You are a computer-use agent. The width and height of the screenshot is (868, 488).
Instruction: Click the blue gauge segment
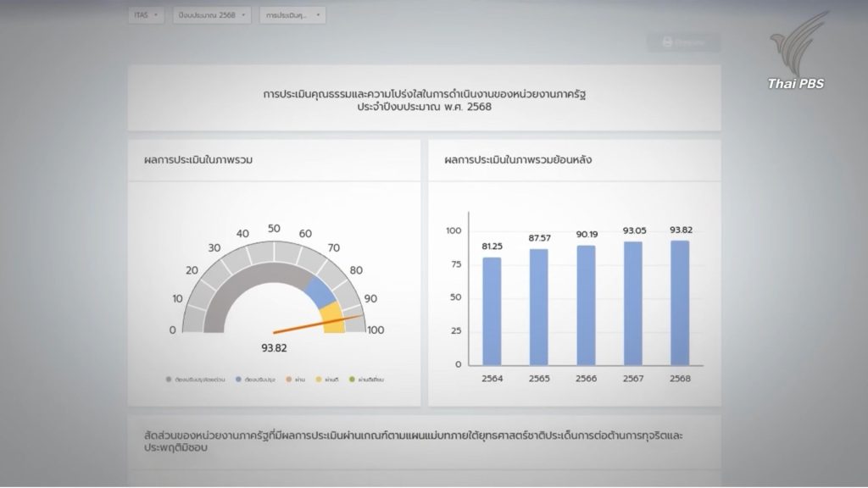click(x=318, y=291)
